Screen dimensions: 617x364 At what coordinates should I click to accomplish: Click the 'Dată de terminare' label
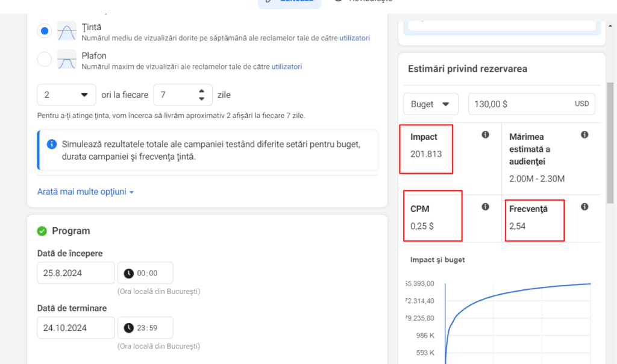[72, 308]
